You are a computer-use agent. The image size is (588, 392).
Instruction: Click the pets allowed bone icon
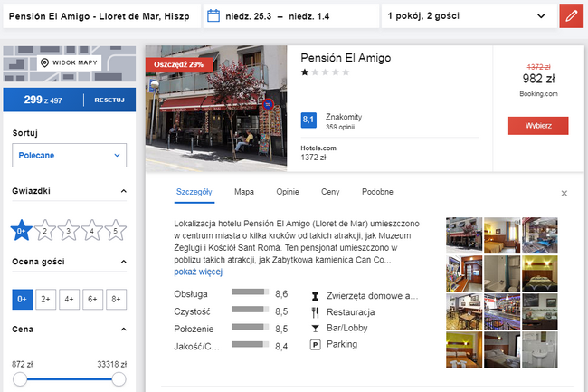point(316,296)
